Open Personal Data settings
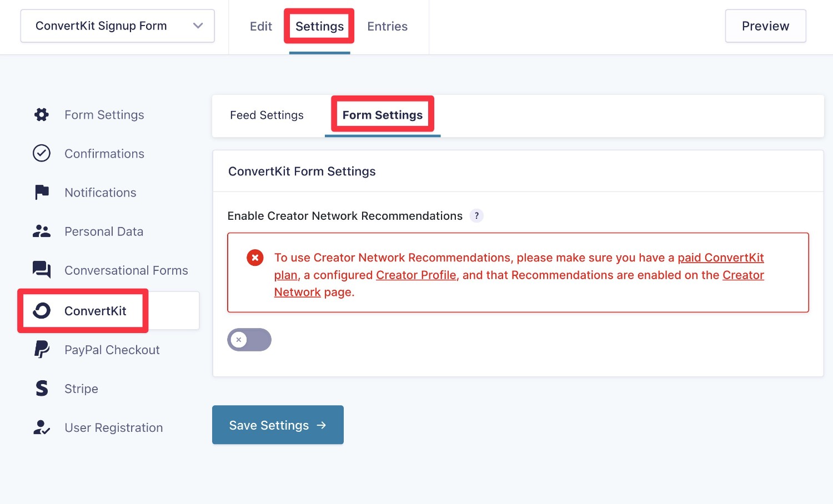Screen dimensions: 833x504 click(104, 231)
